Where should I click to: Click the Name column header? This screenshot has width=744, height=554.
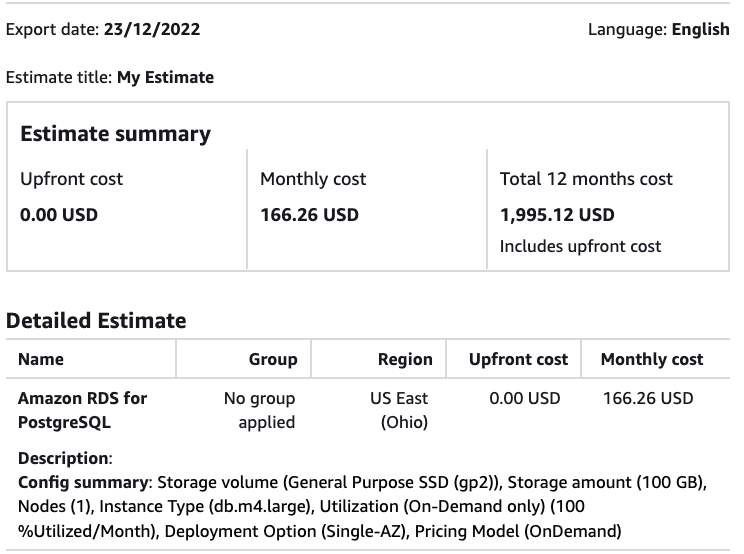[x=40, y=359]
